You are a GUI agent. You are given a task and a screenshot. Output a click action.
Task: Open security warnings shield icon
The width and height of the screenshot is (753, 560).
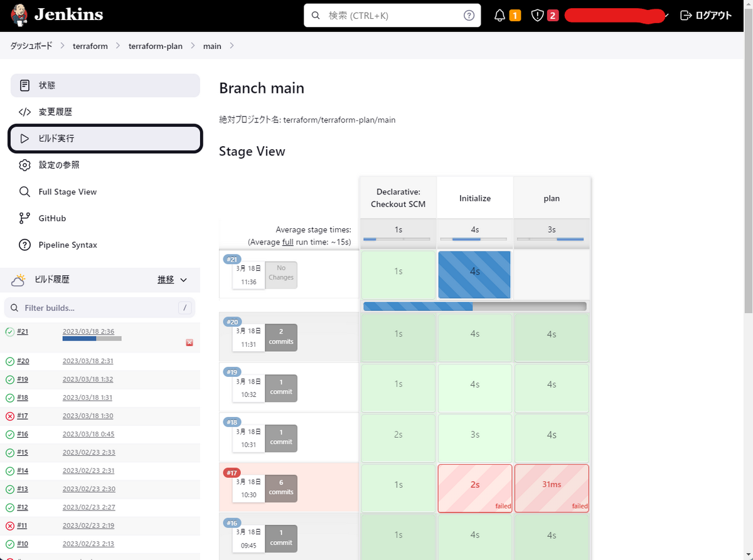click(537, 16)
